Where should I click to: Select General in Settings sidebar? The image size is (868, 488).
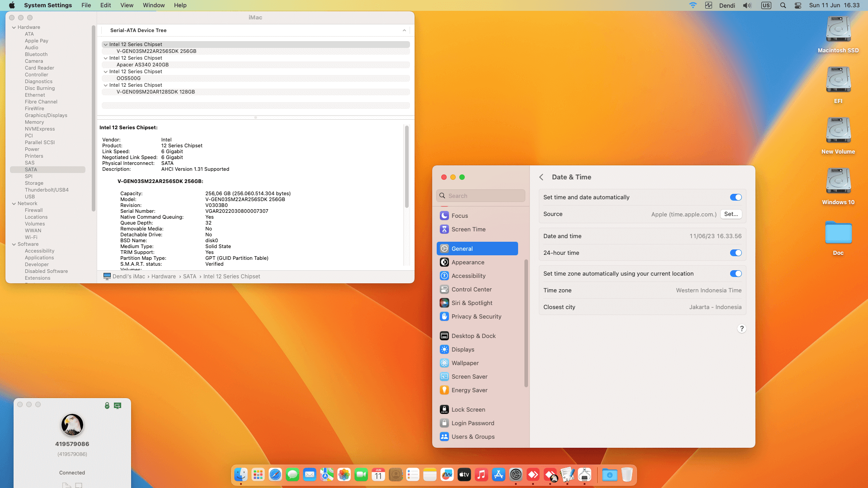477,249
